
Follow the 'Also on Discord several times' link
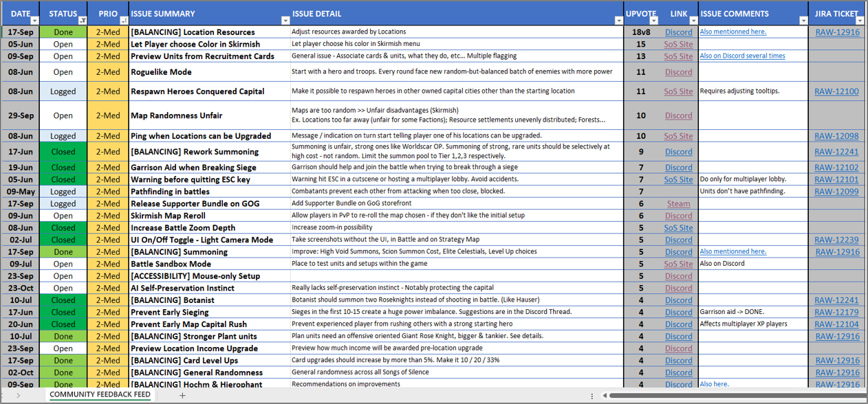742,56
